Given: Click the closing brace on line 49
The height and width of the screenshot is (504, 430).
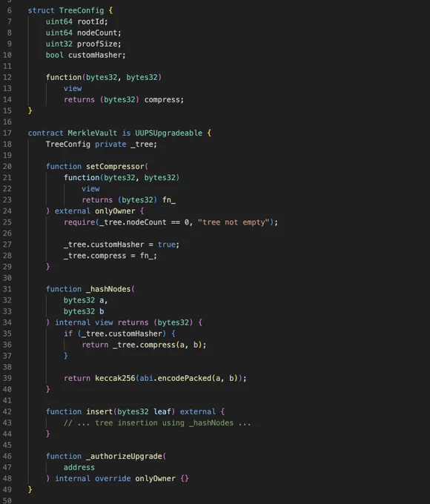Looking at the screenshot, I should (x=30, y=490).
